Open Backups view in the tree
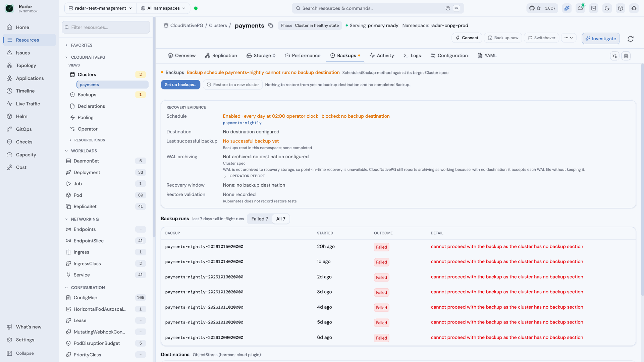Image resolution: width=644 pixels, height=362 pixels. tap(108, 95)
